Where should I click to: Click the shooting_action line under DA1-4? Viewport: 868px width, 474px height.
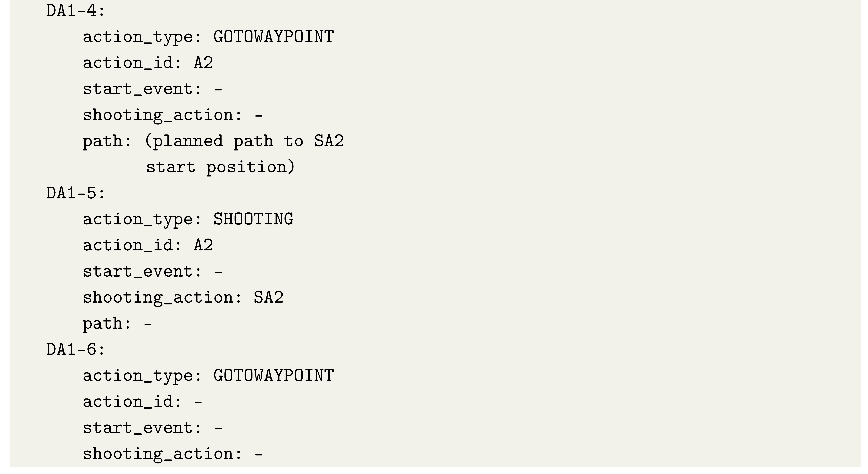coord(172,115)
